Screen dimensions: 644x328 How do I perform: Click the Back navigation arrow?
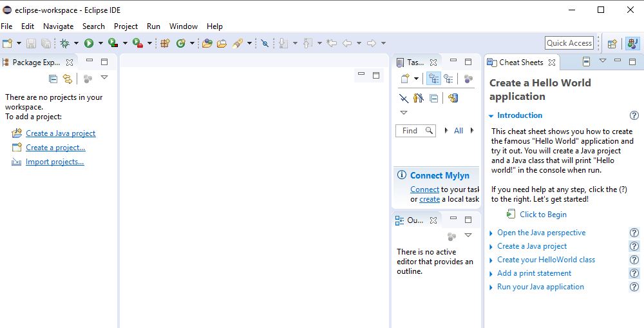(347, 43)
